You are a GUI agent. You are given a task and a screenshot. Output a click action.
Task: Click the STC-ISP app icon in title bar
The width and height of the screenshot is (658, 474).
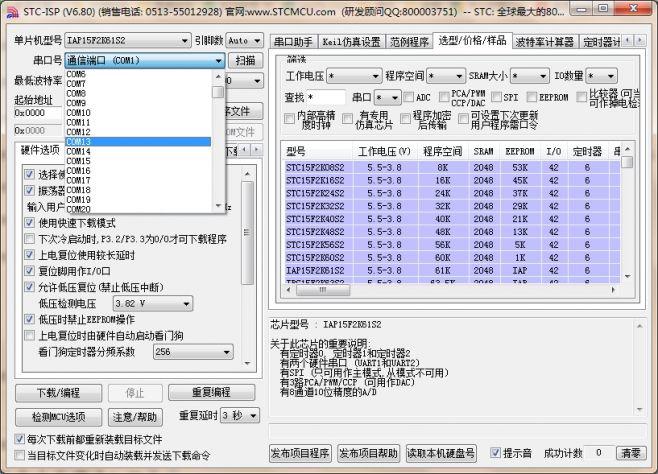pyautogui.click(x=12, y=12)
